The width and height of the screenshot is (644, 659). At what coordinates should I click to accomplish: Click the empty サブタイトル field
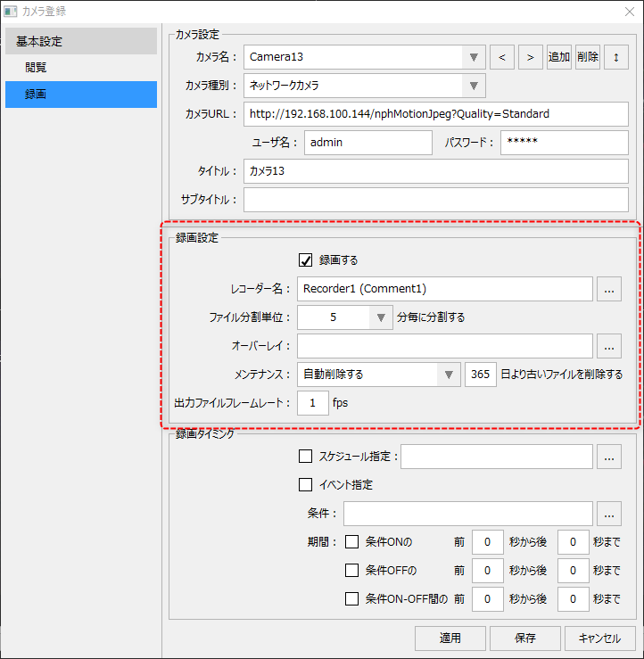click(436, 200)
